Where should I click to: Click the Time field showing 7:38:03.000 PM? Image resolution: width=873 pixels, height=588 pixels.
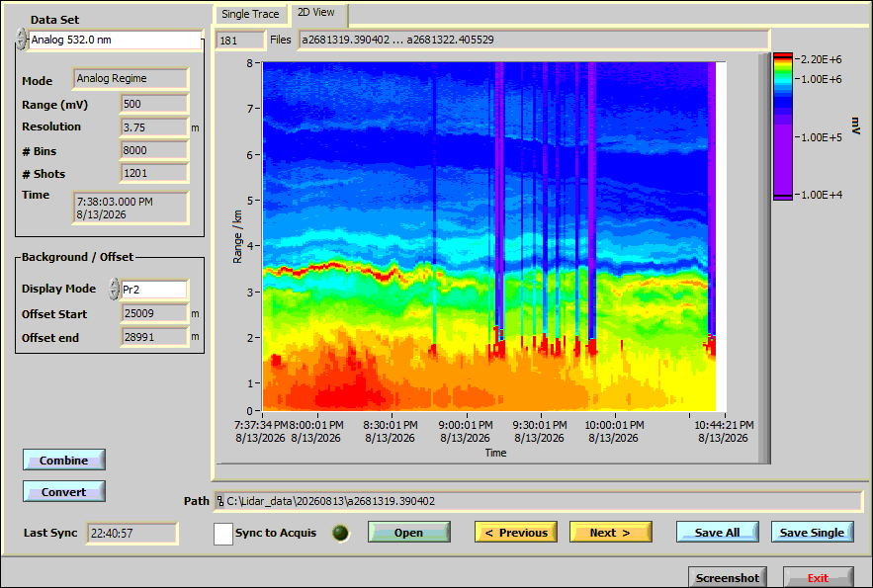click(x=131, y=209)
